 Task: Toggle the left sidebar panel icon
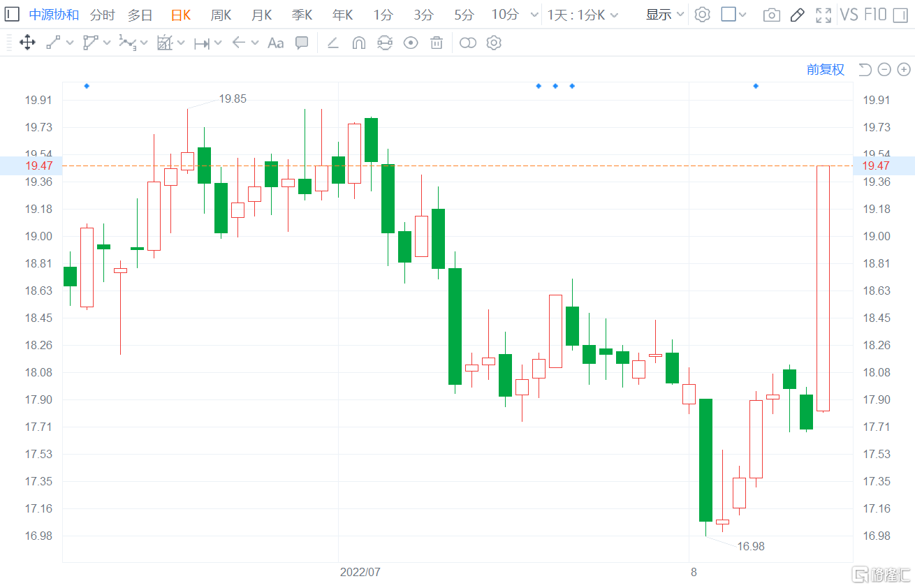12,14
